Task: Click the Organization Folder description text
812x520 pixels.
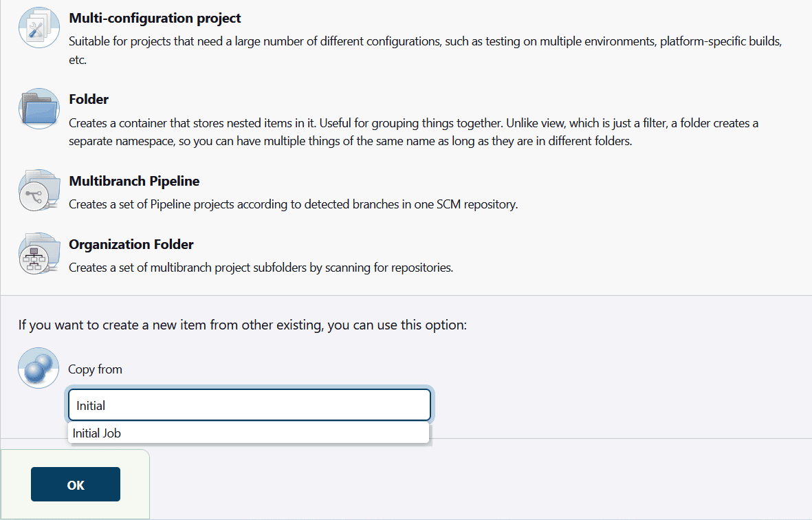Action: [x=261, y=268]
